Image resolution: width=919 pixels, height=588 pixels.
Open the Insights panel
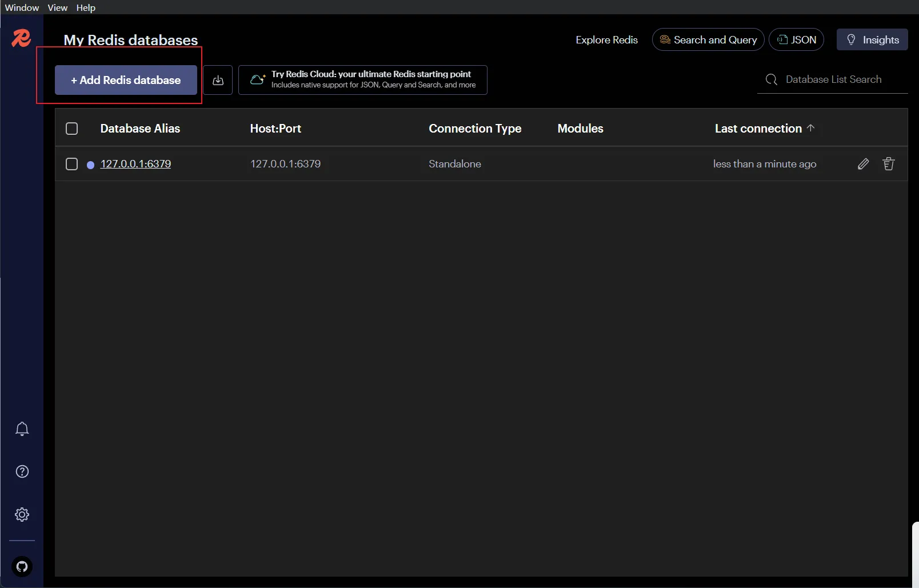pos(872,39)
